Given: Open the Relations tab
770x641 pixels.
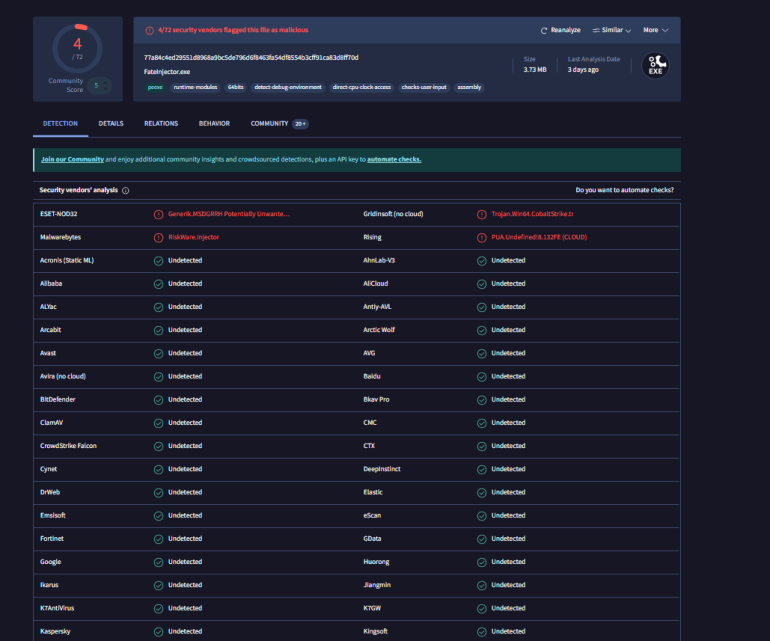Looking at the screenshot, I should (x=161, y=124).
